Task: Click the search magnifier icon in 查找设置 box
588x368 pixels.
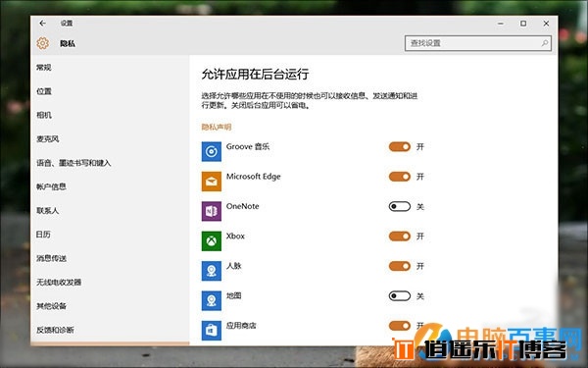Action: pos(545,43)
